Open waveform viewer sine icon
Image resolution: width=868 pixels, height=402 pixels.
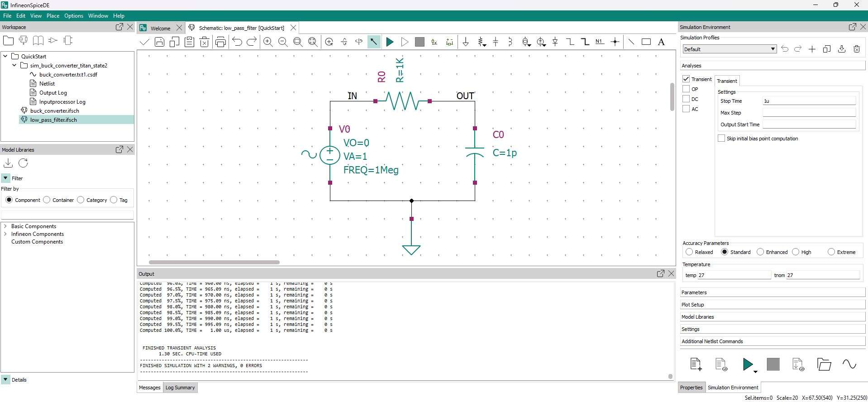tap(849, 364)
